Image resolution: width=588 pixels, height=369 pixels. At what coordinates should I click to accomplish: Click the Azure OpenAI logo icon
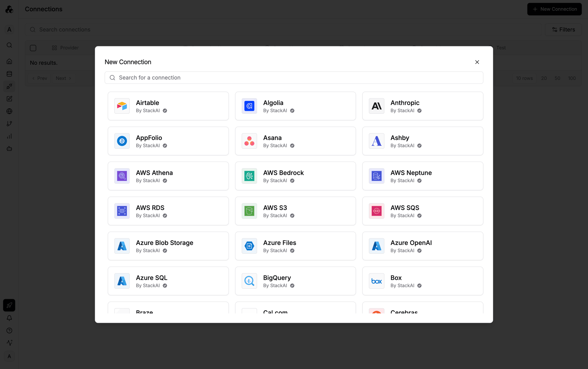pyautogui.click(x=376, y=246)
